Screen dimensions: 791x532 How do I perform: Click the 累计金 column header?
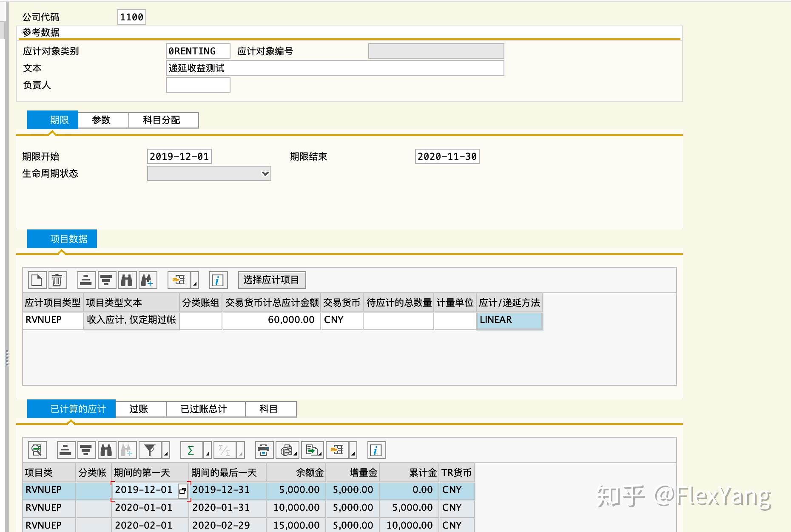click(409, 473)
